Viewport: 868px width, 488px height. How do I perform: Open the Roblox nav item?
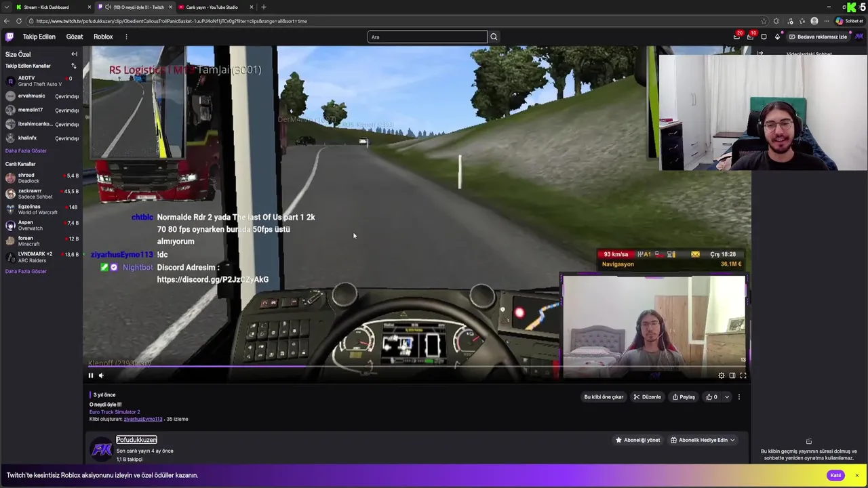click(x=103, y=37)
